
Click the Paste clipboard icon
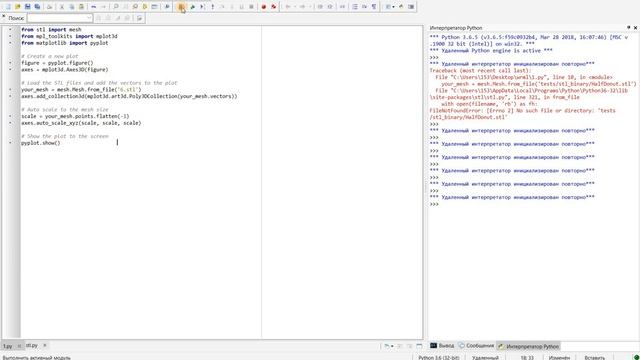(81, 7)
